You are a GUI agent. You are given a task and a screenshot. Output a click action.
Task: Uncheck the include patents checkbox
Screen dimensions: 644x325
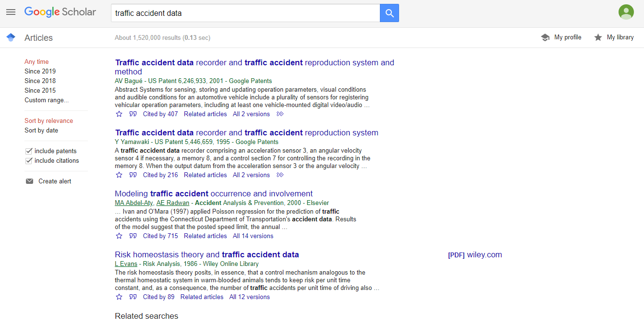tap(29, 151)
